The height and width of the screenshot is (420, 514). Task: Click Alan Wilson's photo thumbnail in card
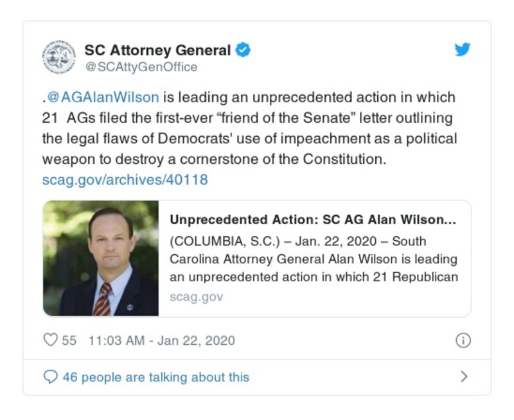[x=101, y=258]
